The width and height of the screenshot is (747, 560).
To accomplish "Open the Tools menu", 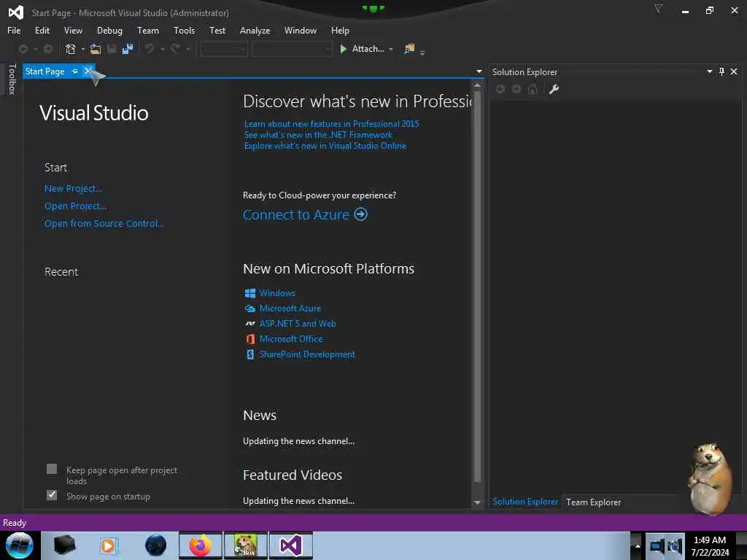I will click(184, 31).
